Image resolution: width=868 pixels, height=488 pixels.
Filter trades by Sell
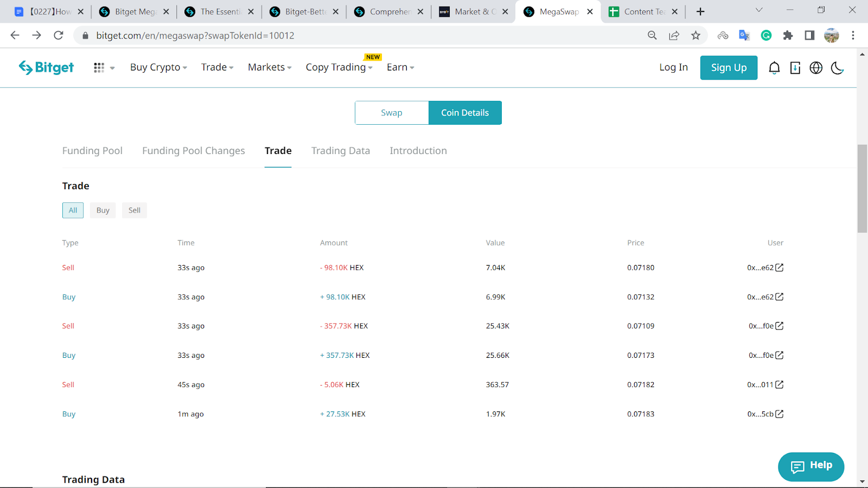point(135,210)
